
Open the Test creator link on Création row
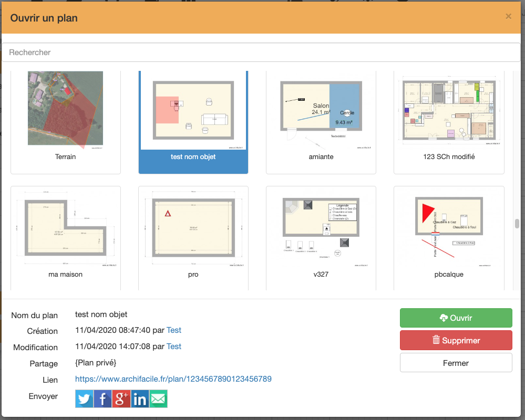click(174, 330)
